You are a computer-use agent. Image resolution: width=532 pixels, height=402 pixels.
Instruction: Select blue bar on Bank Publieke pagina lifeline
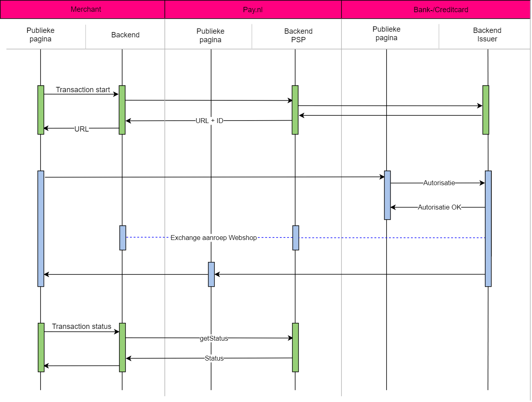[x=387, y=195]
